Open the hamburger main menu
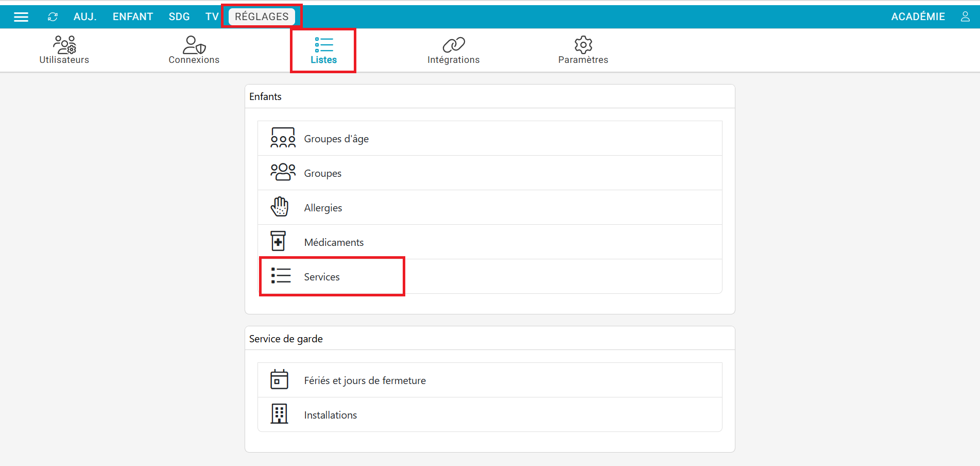Image resolution: width=980 pixels, height=466 pixels. pos(21,17)
